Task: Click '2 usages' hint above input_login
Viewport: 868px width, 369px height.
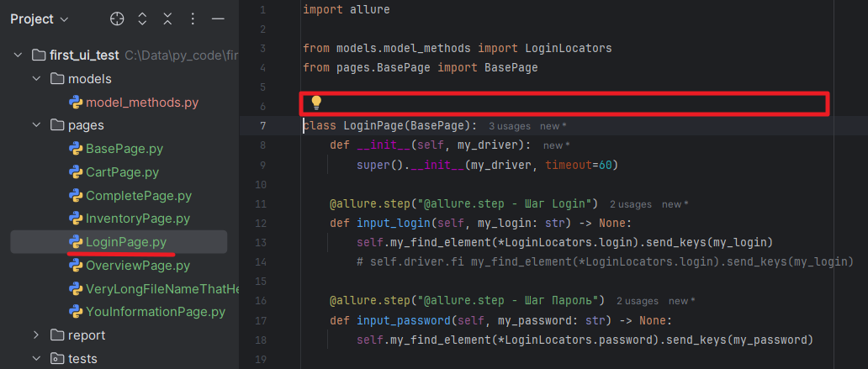Action: pyautogui.click(x=631, y=204)
